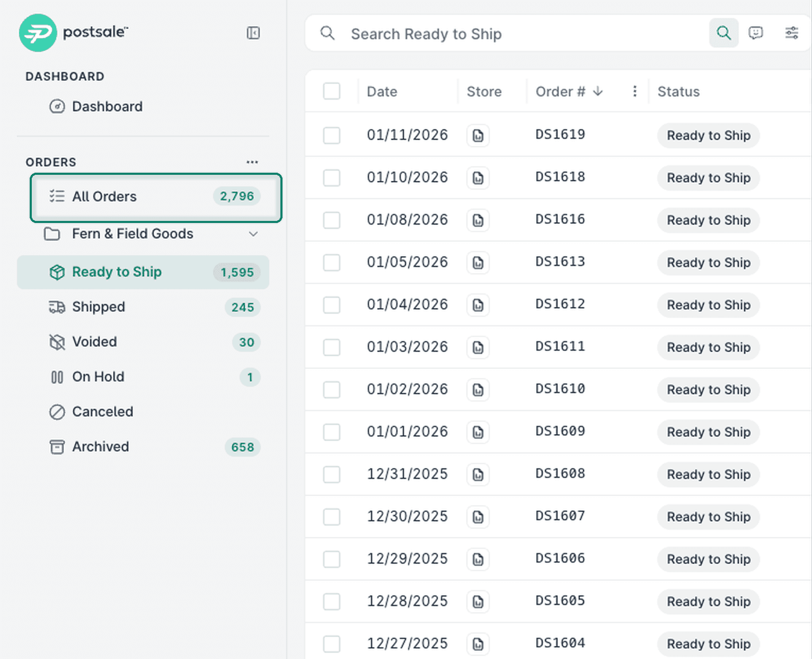The height and width of the screenshot is (659, 812).
Task: Open the filter sliders icon
Action: click(791, 33)
